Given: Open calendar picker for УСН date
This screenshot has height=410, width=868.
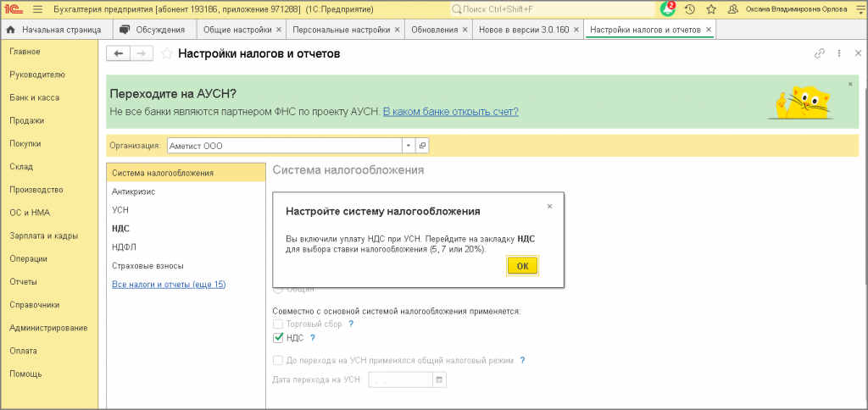Looking at the screenshot, I should 440,380.
